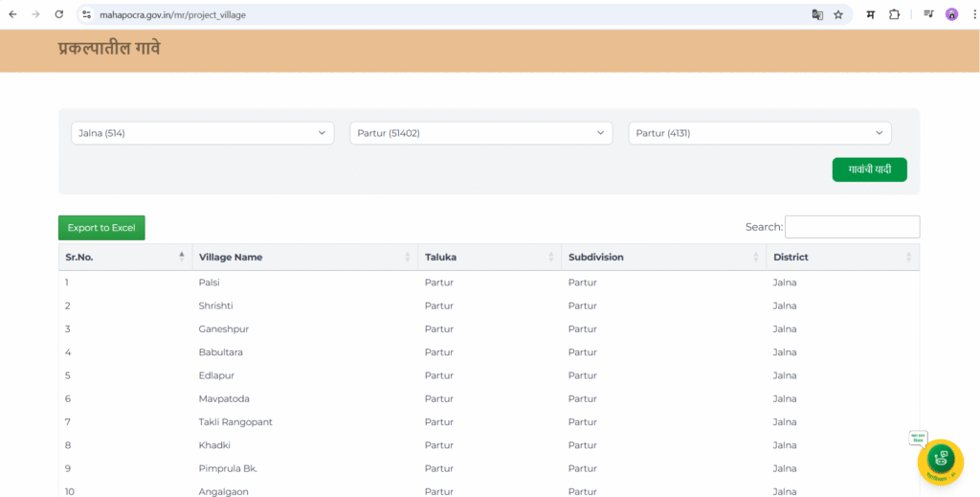Expand the Partur (4131) taluka dropdown
The width and height of the screenshot is (980, 497).
[x=759, y=133]
